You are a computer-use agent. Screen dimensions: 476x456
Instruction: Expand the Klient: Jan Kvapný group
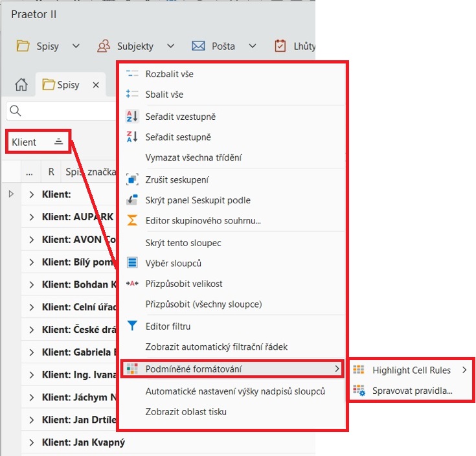pos(31,442)
